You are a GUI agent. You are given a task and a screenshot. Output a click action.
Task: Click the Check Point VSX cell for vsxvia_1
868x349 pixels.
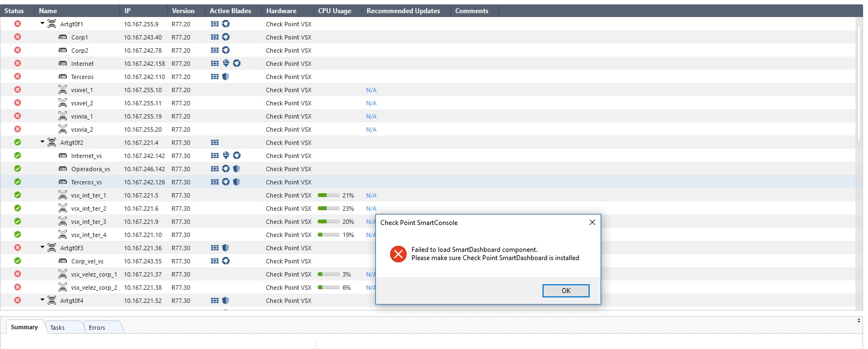click(288, 116)
